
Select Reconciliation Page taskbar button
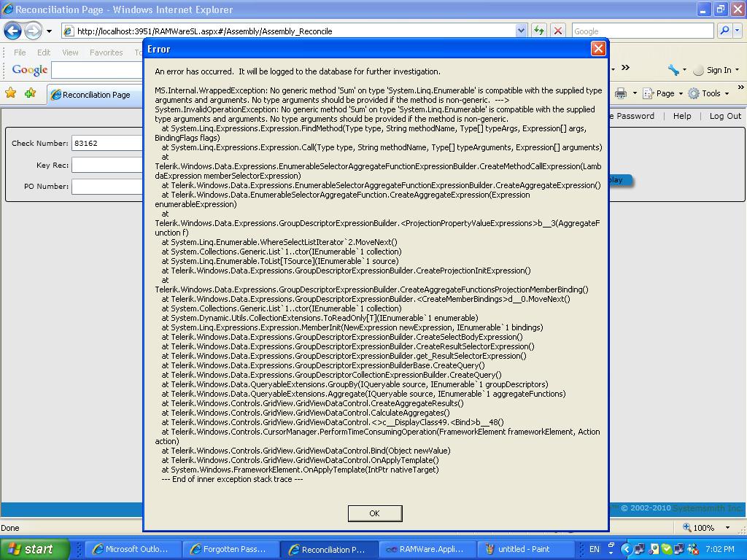[330, 550]
